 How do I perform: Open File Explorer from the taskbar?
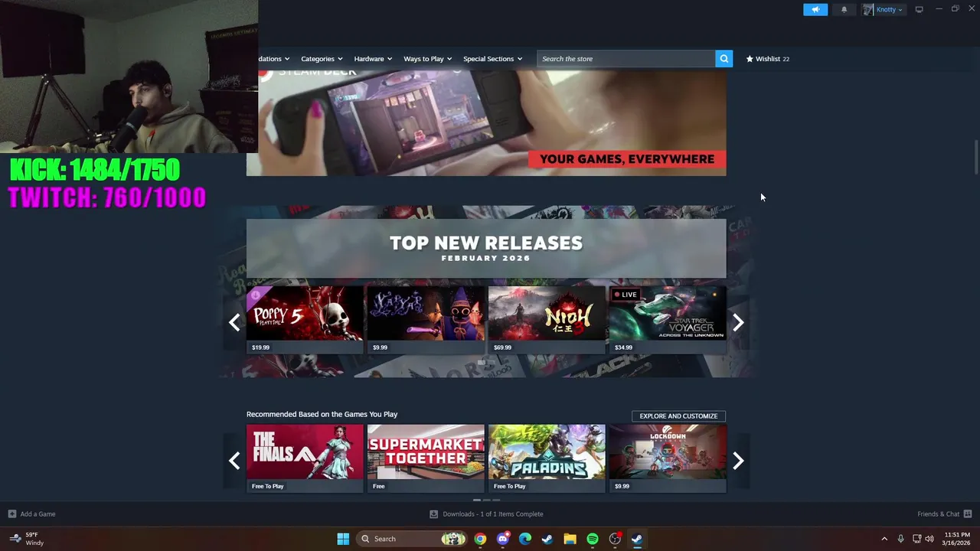pyautogui.click(x=570, y=539)
